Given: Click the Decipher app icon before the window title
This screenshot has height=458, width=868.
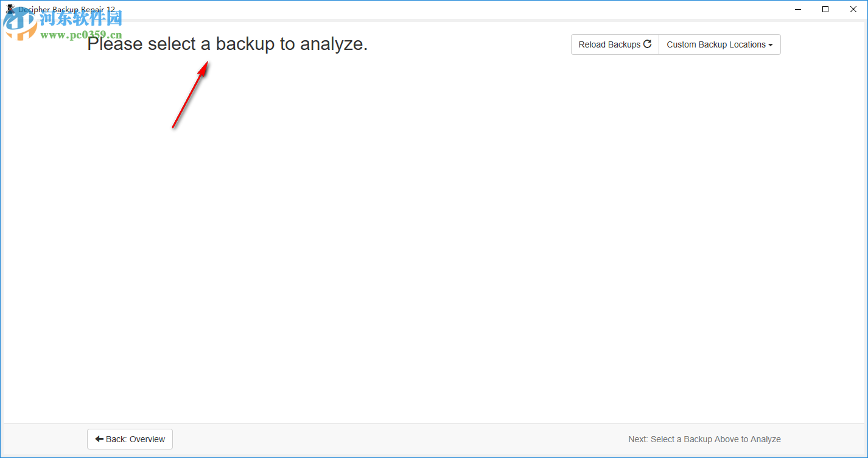Looking at the screenshot, I should (x=10, y=9).
